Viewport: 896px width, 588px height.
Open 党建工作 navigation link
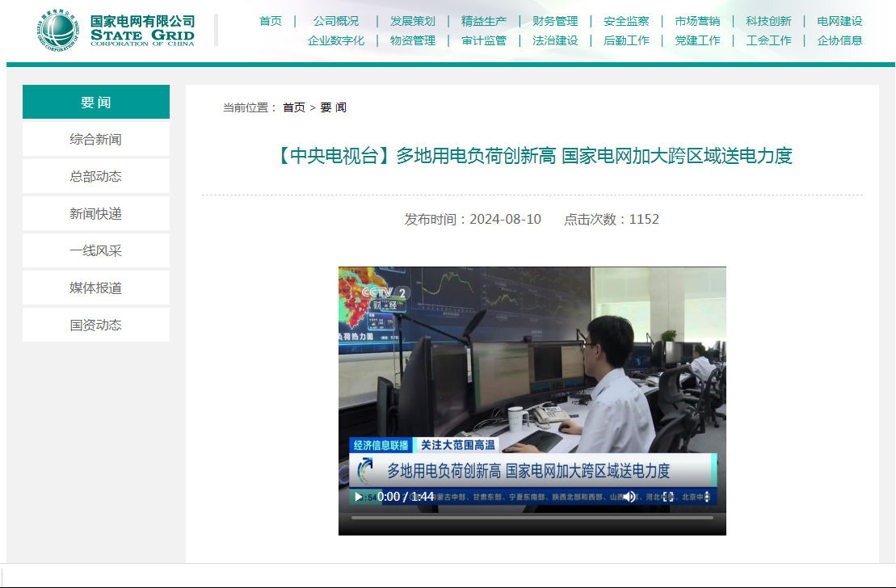(x=697, y=40)
